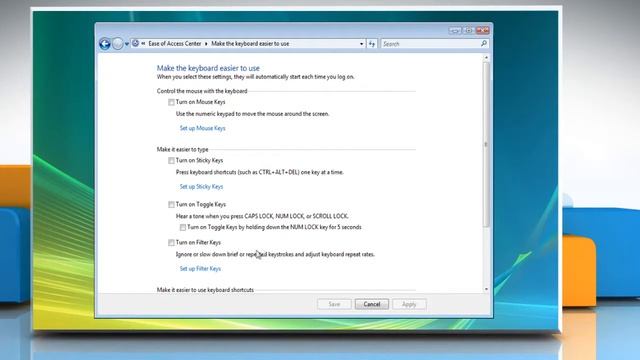This screenshot has width=640, height=360.
Task: Expand the arrow after Ease of Access Center
Action: point(206,43)
